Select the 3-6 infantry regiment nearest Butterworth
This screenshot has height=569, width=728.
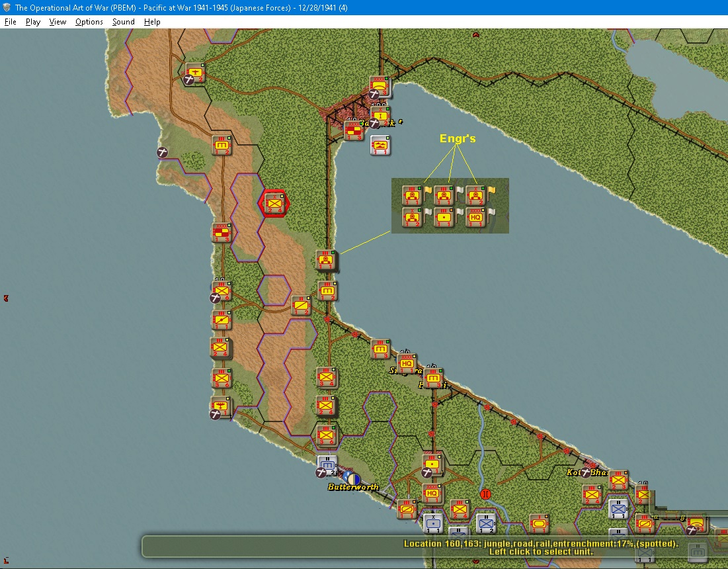pos(327,435)
